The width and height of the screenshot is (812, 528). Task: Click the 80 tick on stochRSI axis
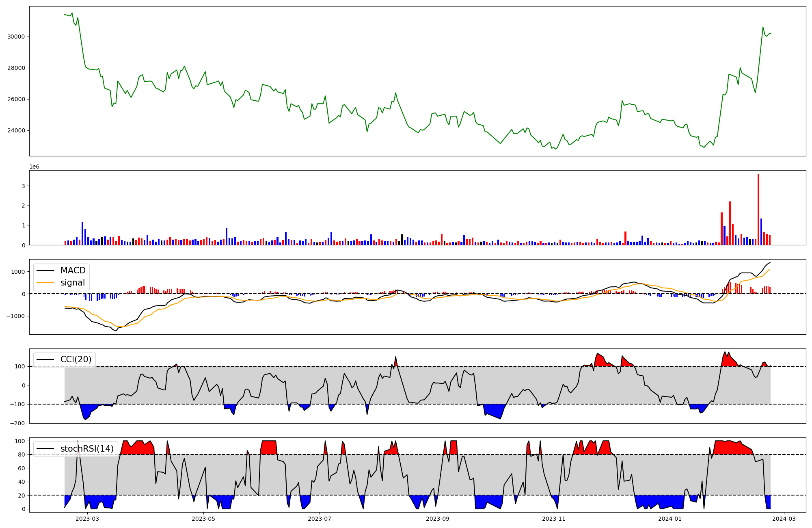point(22,454)
